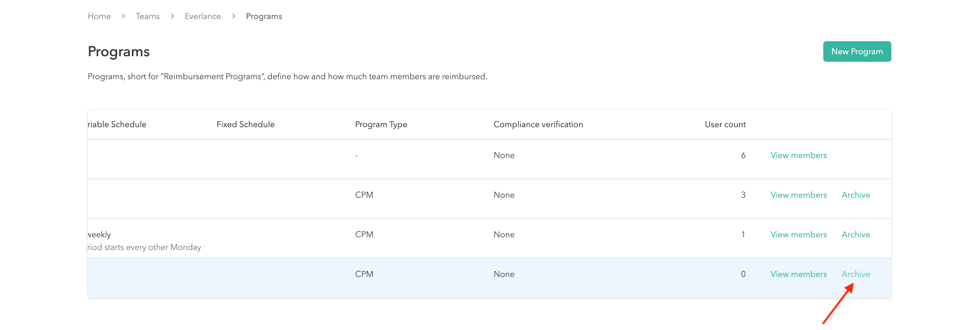View members of the 1-user program
This screenshot has height=330, width=980.
(798, 235)
